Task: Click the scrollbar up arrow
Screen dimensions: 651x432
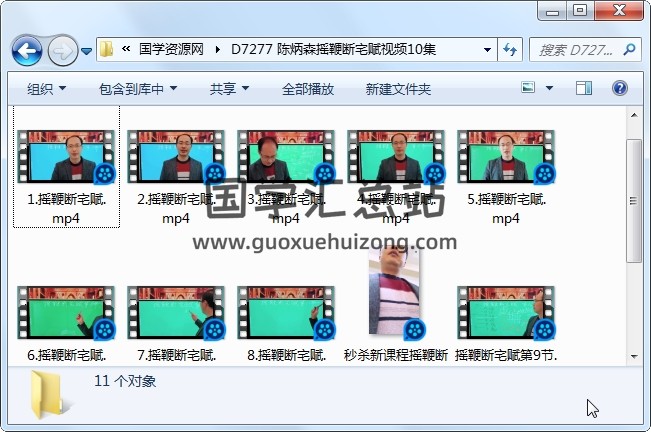Action: click(x=634, y=115)
